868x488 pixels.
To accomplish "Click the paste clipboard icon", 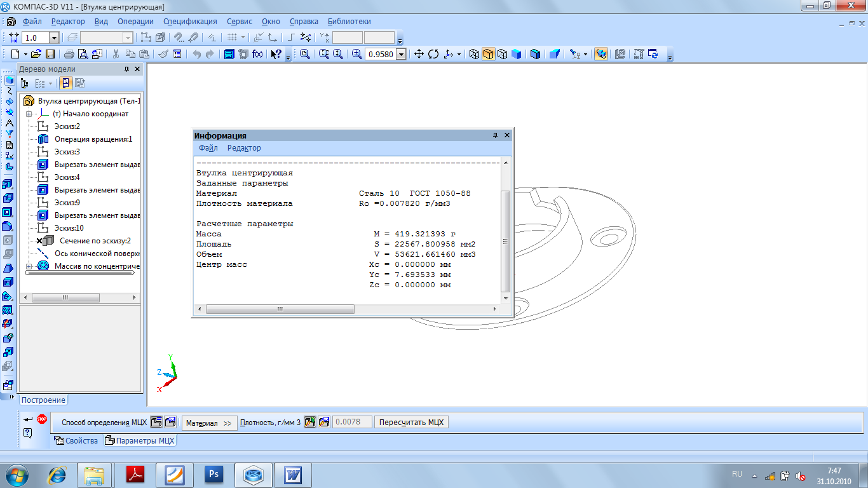I will tap(145, 55).
